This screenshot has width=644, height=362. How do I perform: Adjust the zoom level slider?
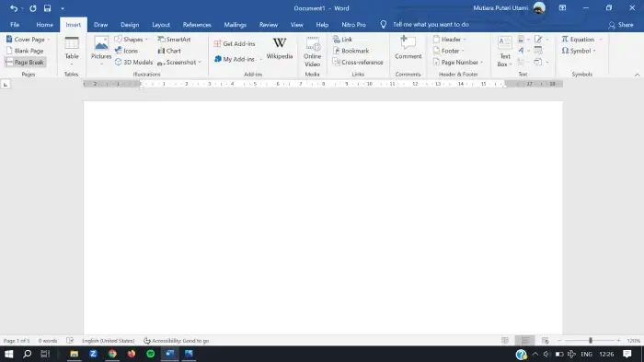pos(591,341)
